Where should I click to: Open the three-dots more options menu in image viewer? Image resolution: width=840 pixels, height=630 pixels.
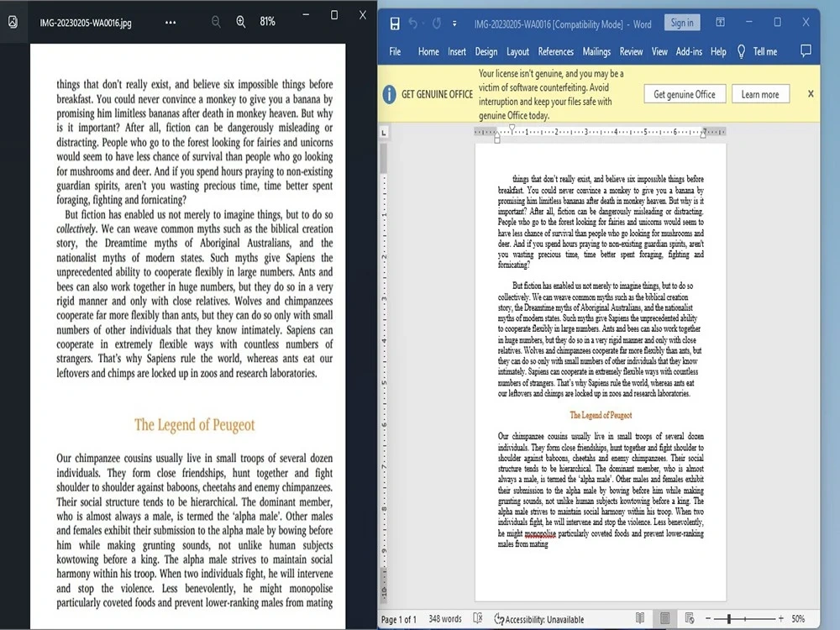[171, 23]
